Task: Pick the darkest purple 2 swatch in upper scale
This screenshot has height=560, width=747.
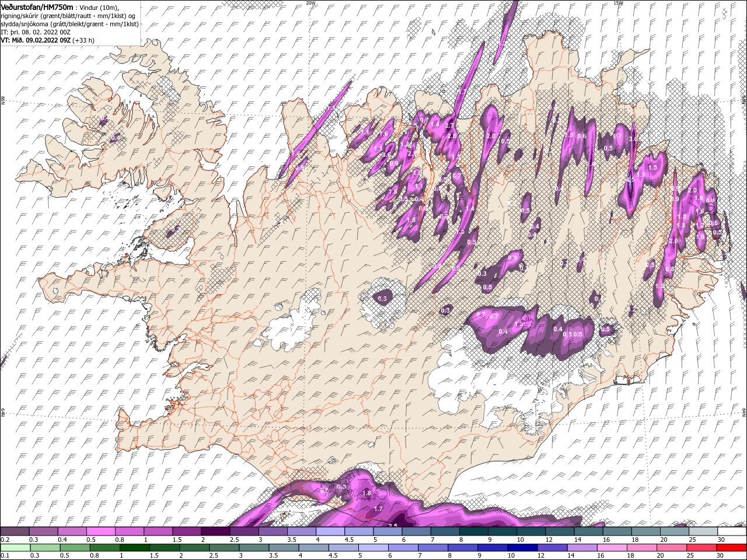Action: tap(215, 531)
